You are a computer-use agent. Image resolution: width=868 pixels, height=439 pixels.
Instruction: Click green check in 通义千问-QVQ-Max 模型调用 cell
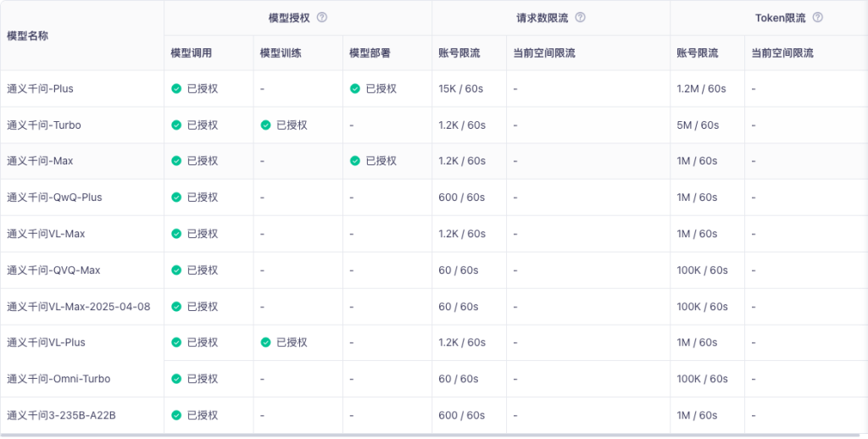click(176, 270)
